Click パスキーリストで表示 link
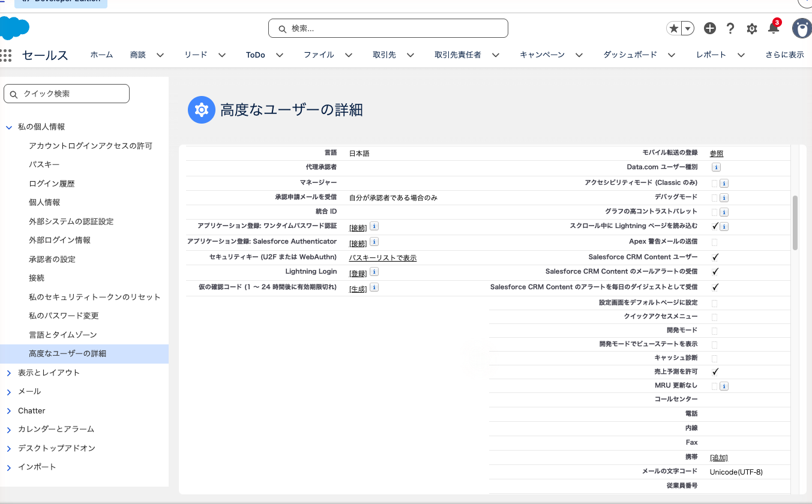 coord(383,258)
